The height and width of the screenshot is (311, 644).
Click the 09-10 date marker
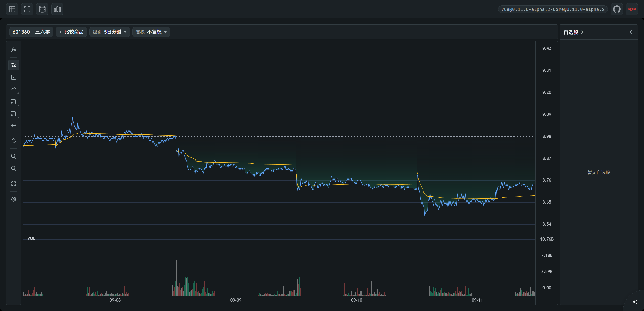pyautogui.click(x=356, y=300)
